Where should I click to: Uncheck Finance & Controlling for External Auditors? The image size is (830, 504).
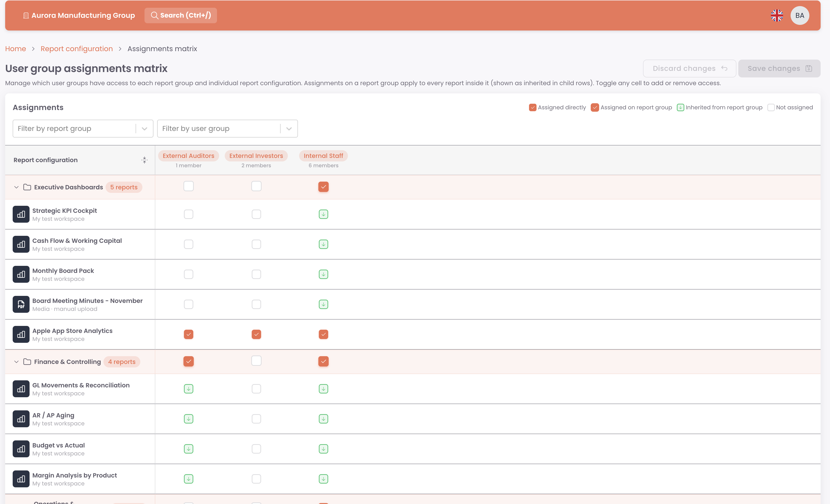tap(189, 361)
